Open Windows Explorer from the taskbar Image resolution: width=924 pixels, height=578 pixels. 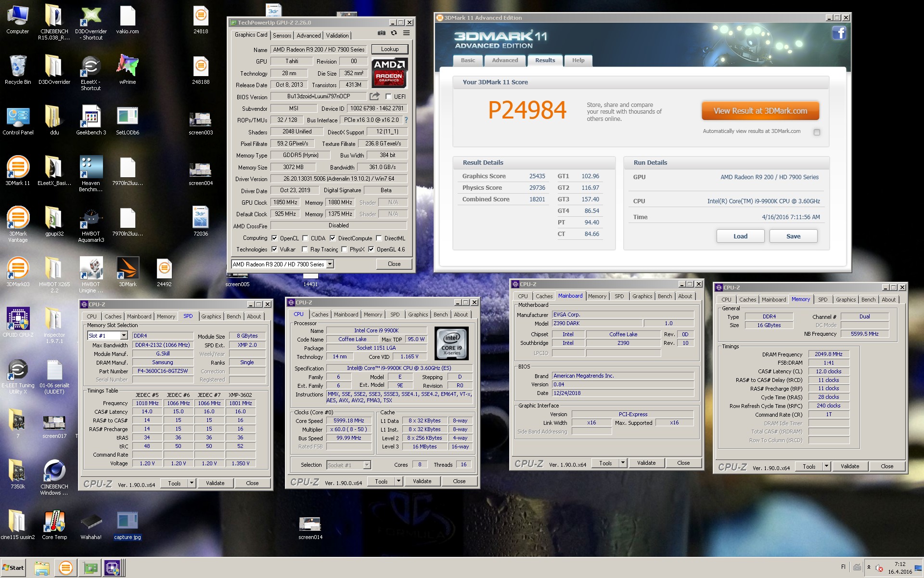point(42,568)
